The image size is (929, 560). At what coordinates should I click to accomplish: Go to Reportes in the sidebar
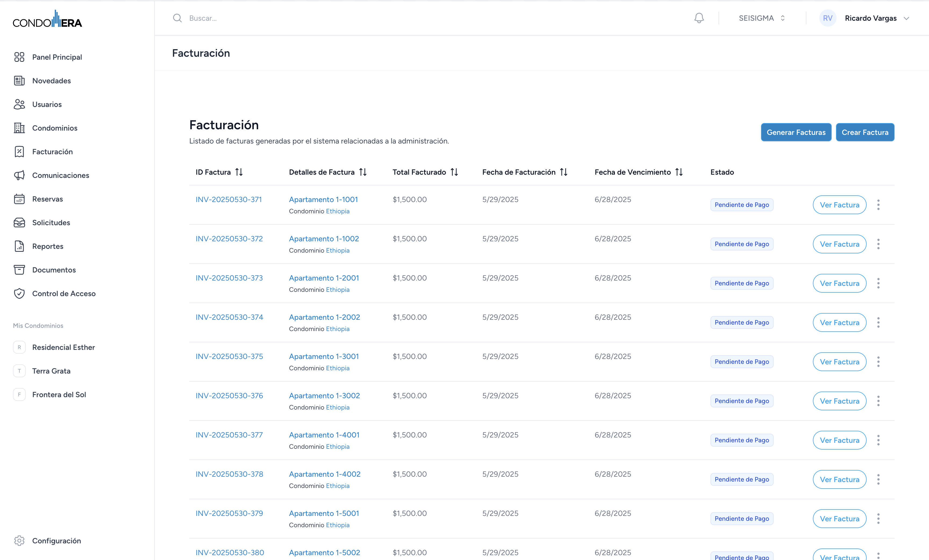48,246
